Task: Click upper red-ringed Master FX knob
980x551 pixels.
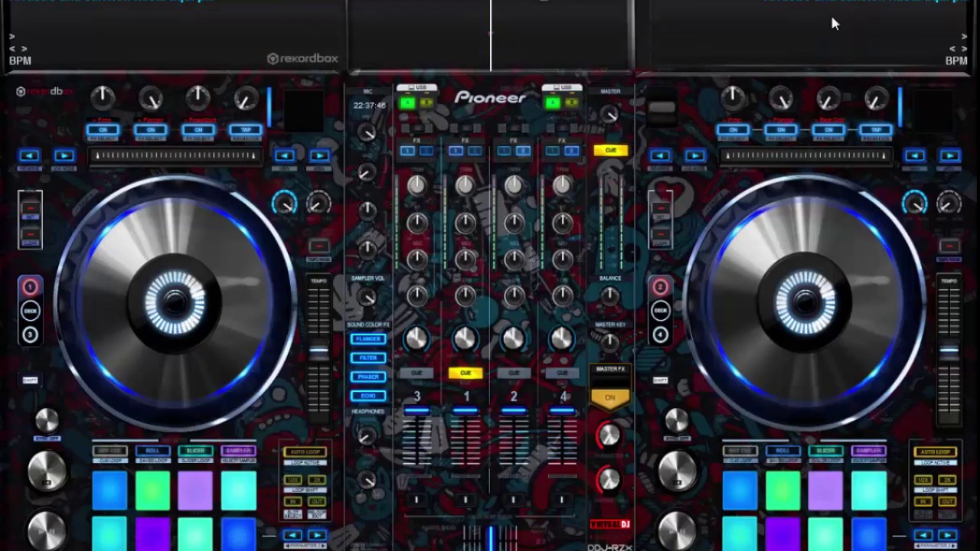Action: 609,435
